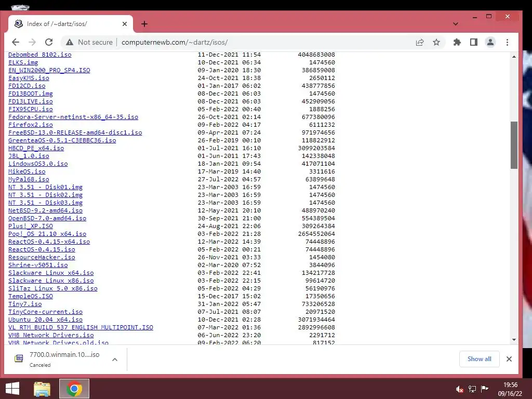This screenshot has height=399, width=532.
Task: Open GreenteaOS-0.5.1-C3EBBC36.iso link
Action: point(62,140)
